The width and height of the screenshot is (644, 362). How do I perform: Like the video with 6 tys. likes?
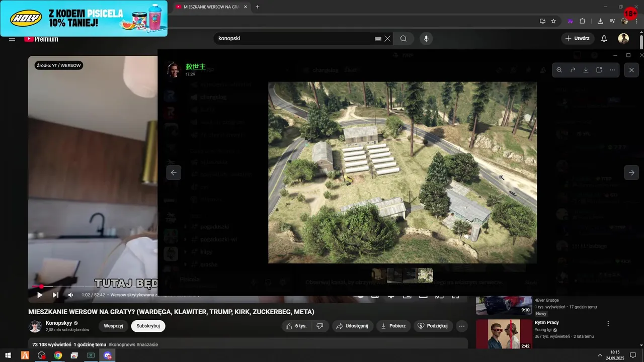(296, 326)
